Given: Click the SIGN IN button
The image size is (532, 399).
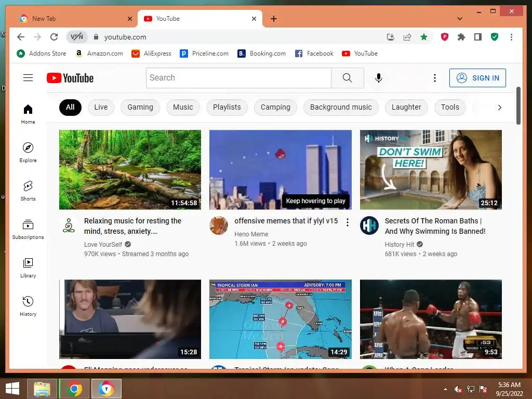Looking at the screenshot, I should tap(477, 78).
